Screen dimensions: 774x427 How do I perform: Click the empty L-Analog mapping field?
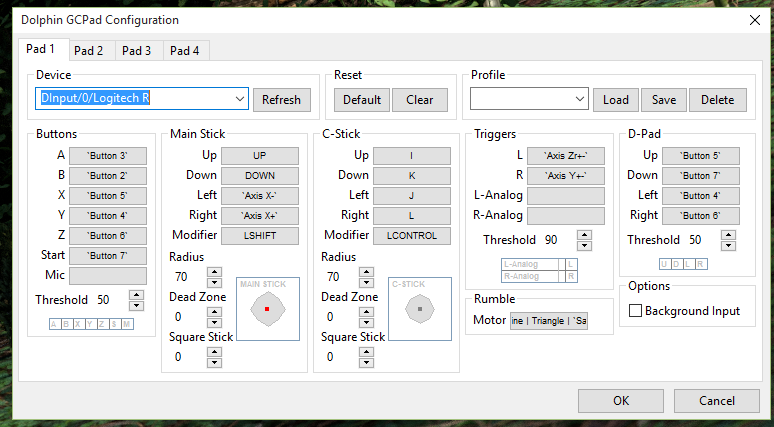[x=566, y=195]
